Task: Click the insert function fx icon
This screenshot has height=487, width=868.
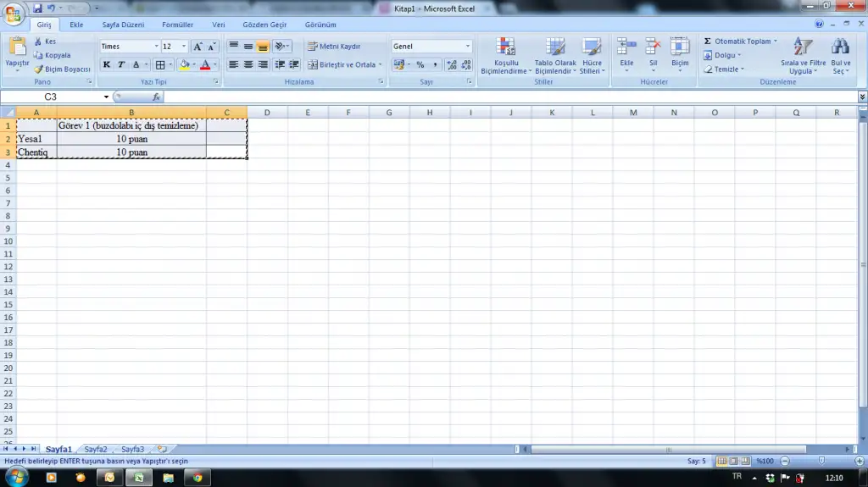Action: pyautogui.click(x=156, y=97)
